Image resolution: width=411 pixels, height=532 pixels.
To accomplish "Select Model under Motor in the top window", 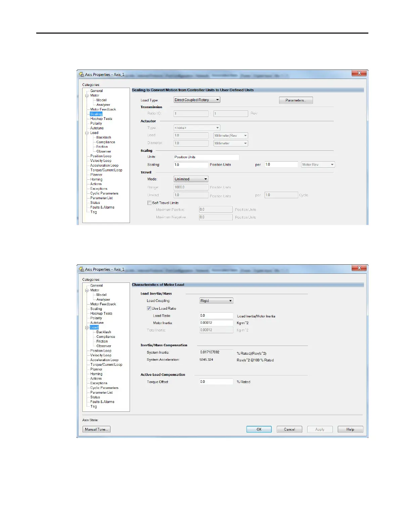I will (101, 100).
